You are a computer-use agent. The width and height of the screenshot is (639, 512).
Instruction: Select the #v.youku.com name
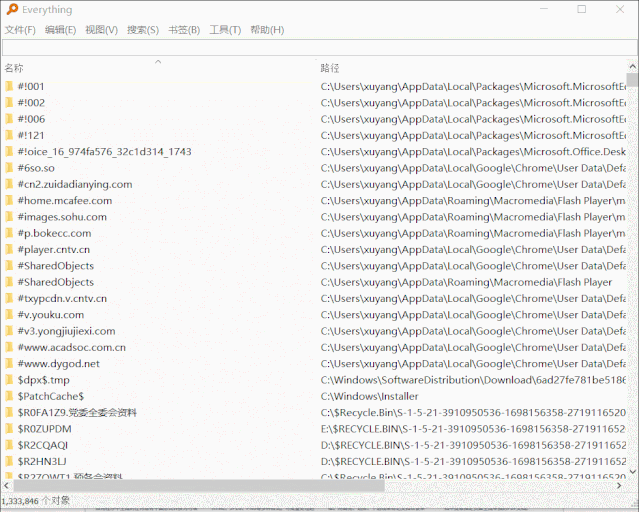(51, 315)
